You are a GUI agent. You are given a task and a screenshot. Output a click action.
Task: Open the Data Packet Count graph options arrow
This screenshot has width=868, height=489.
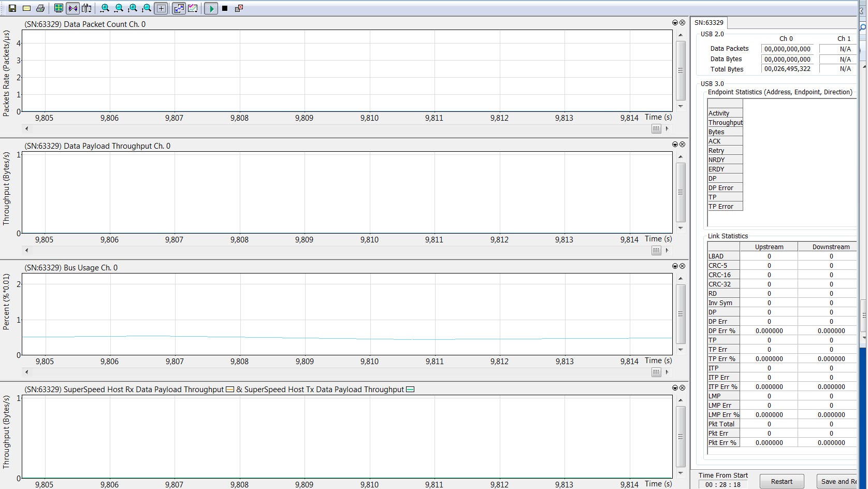tap(675, 23)
